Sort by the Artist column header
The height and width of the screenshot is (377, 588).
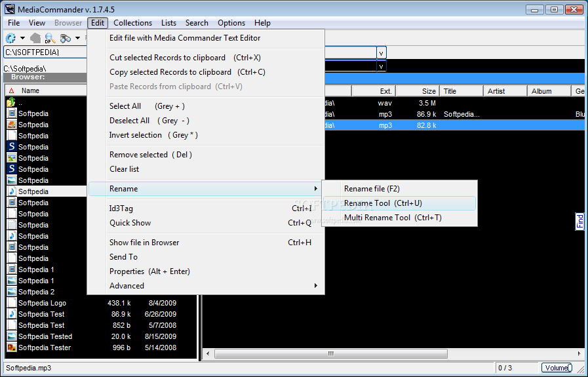pos(505,91)
